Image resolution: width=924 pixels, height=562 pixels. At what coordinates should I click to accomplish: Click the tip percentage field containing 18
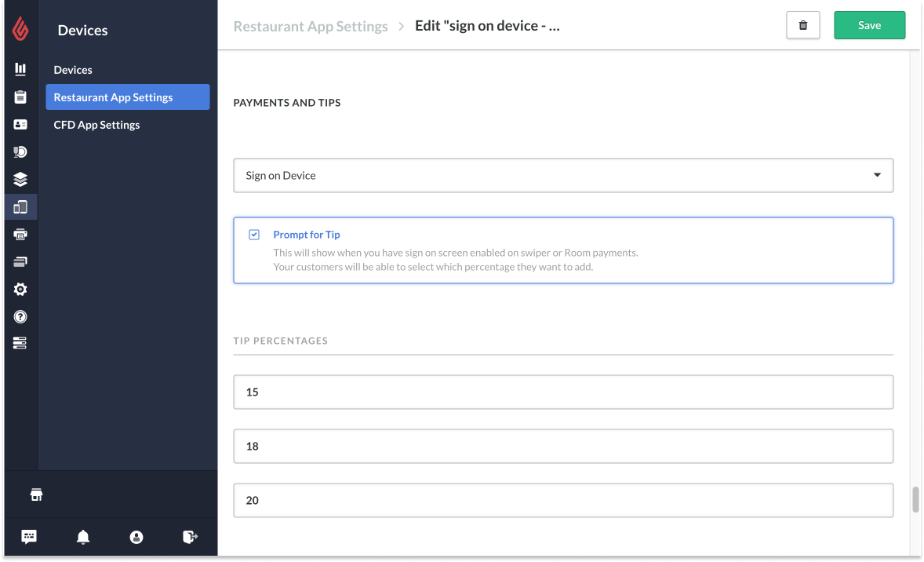point(563,446)
